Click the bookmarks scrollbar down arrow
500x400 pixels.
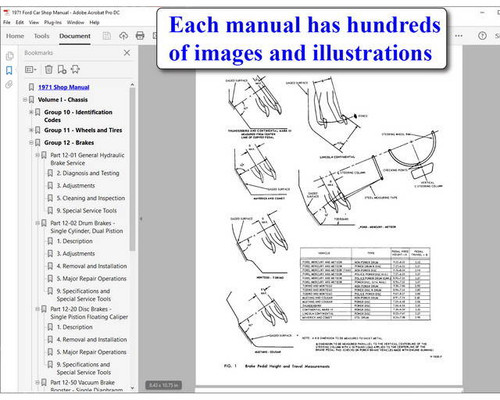click(132, 388)
